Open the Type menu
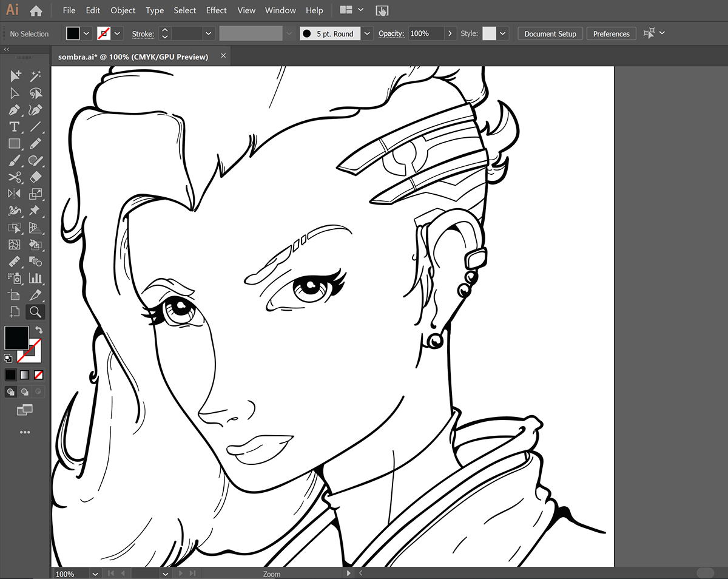Image resolution: width=728 pixels, height=579 pixels. [x=155, y=10]
